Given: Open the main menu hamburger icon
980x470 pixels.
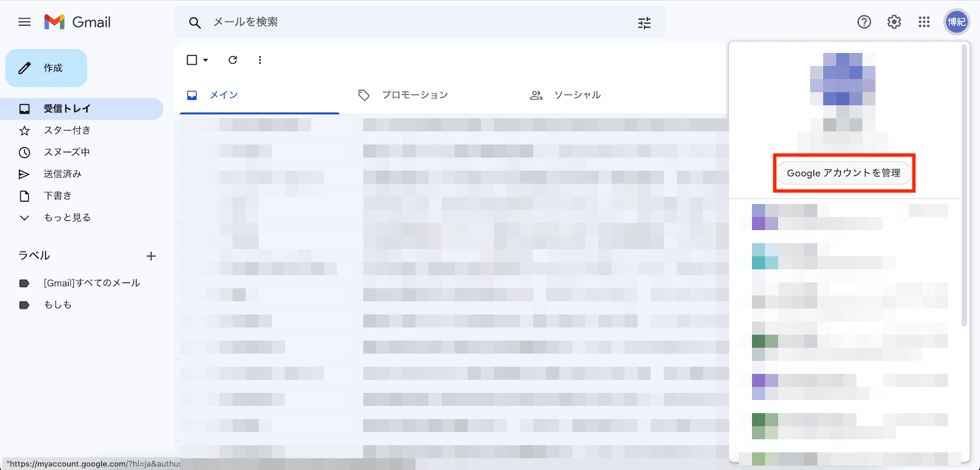Looking at the screenshot, I should [24, 22].
